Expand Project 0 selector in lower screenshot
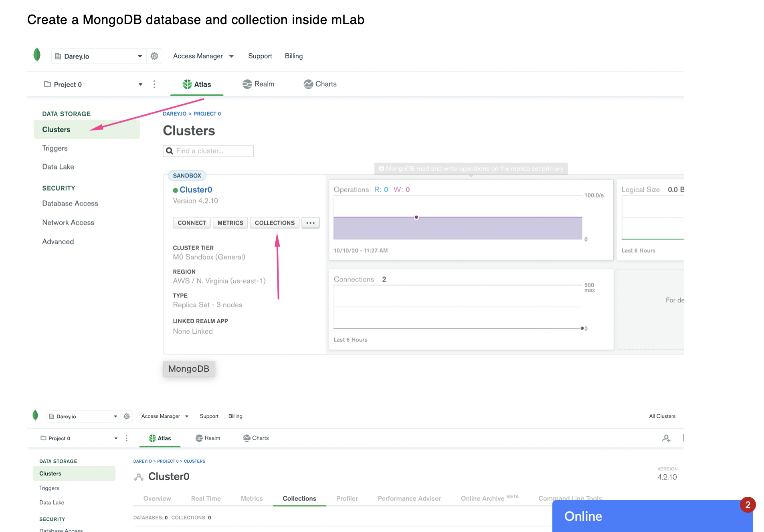 (116, 438)
